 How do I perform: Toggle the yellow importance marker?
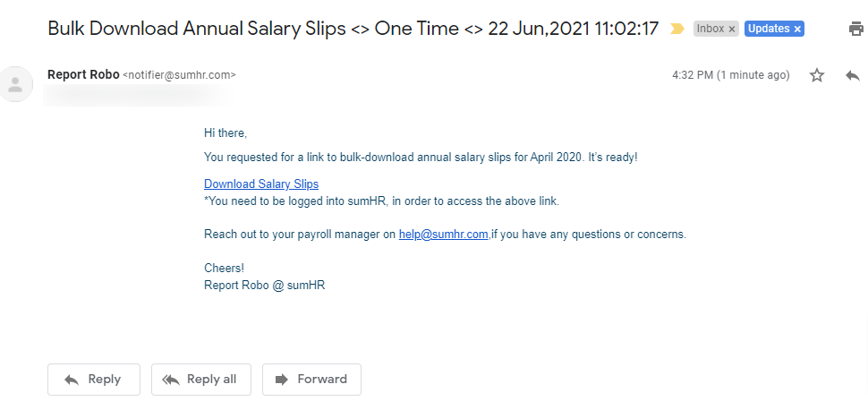point(677,29)
